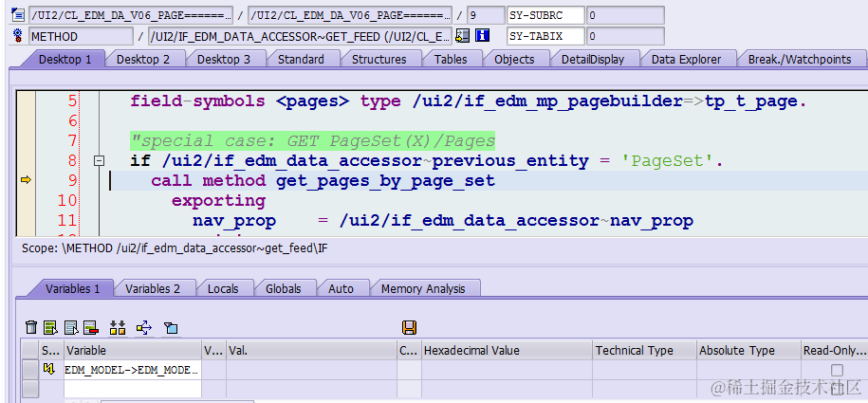The image size is (868, 403).
Task: Click the Val. column header
Action: click(312, 351)
